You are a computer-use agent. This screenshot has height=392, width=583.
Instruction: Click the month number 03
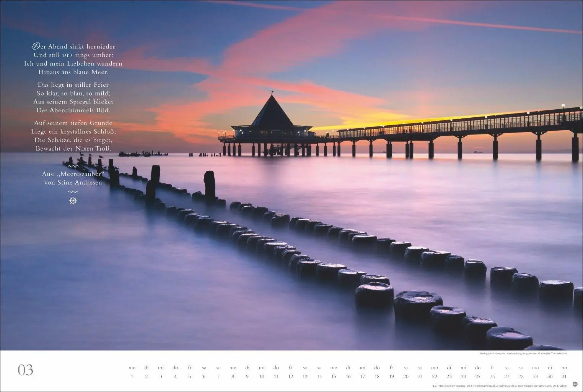pyautogui.click(x=26, y=370)
